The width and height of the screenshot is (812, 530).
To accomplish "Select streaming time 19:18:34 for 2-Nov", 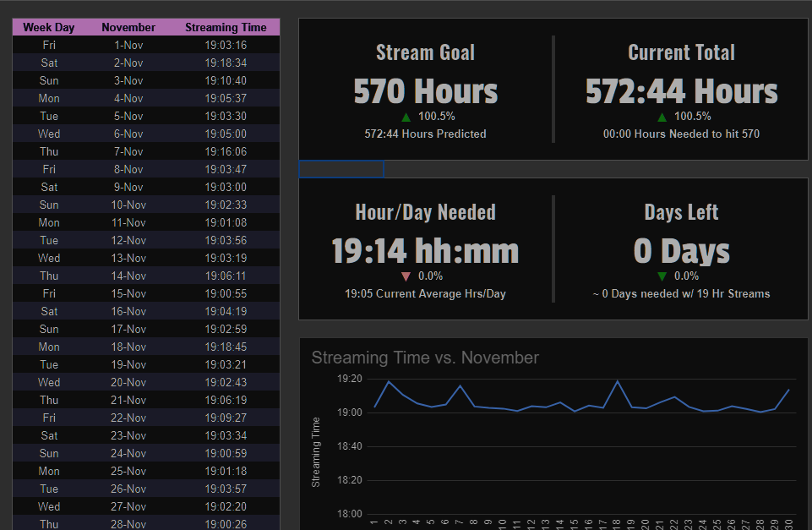I will click(x=226, y=63).
